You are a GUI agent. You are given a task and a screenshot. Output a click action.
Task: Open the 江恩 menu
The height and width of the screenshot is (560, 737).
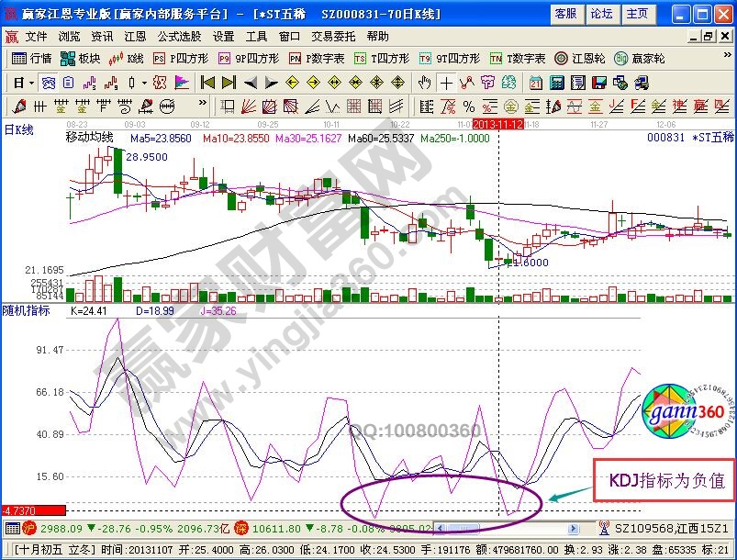click(x=135, y=37)
